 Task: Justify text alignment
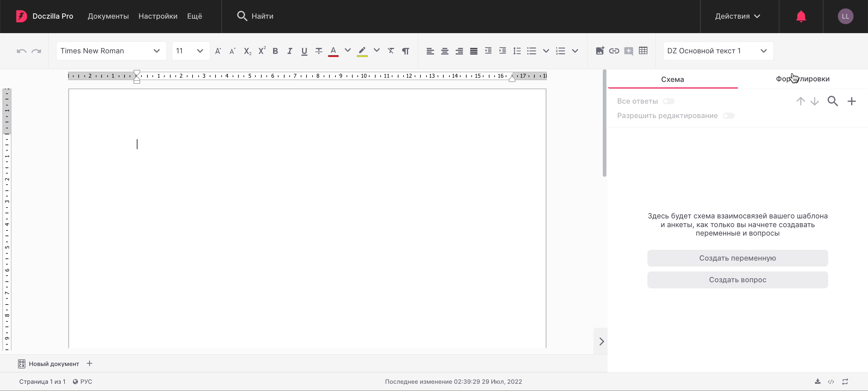tap(473, 51)
